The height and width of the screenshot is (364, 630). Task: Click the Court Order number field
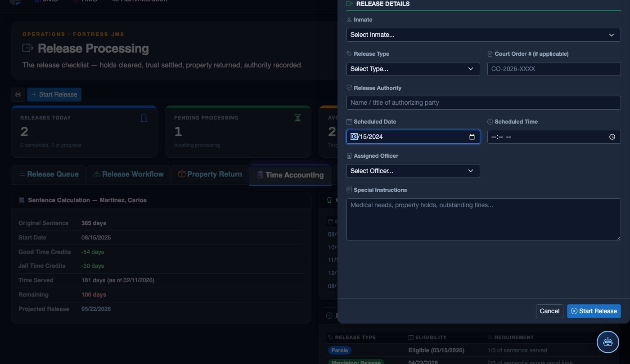[554, 69]
